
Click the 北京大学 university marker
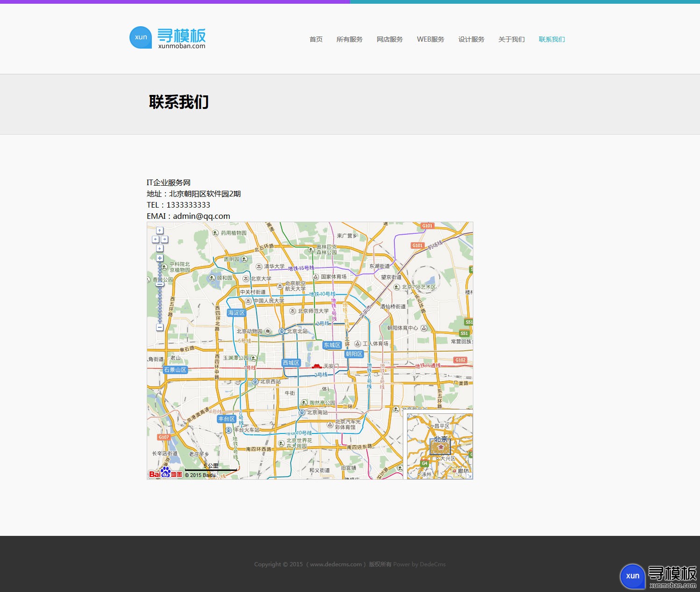245,279
